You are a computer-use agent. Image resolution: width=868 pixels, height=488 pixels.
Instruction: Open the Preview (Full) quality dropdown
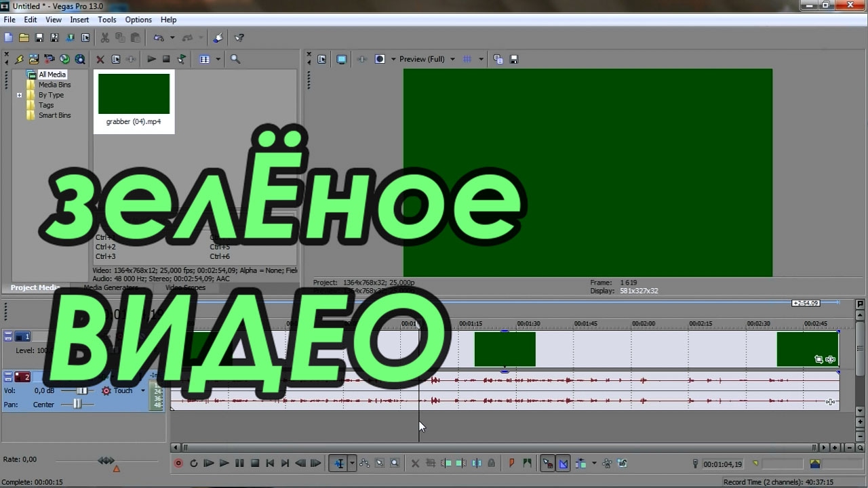pos(453,59)
